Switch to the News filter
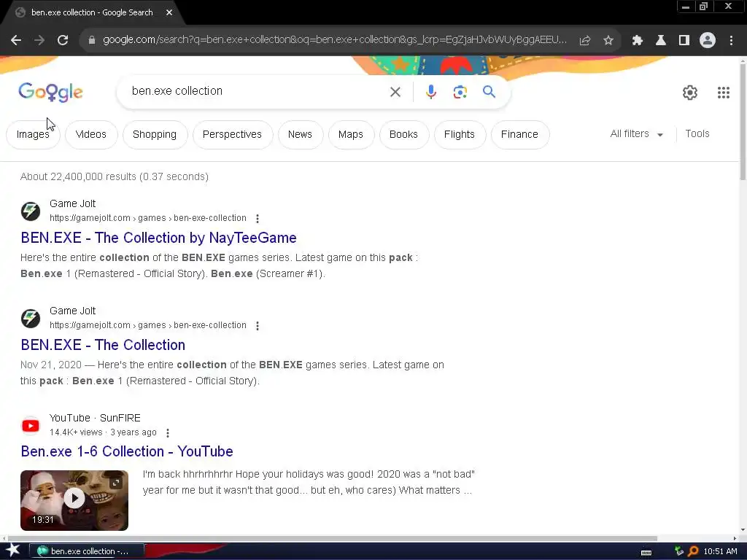 coord(300,135)
